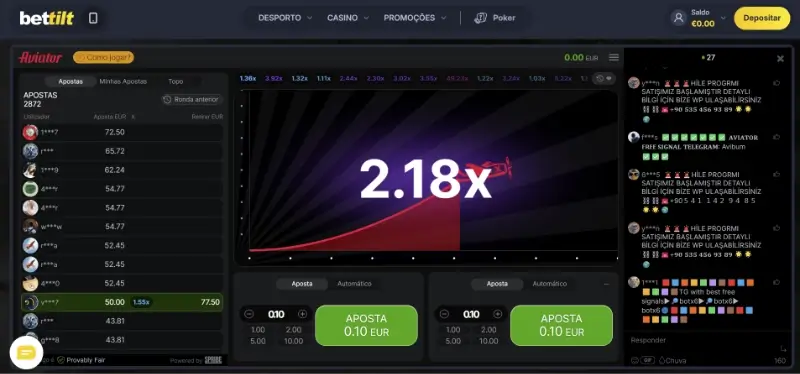
Task: Open the yellow live chat bubble
Action: pyautogui.click(x=26, y=353)
